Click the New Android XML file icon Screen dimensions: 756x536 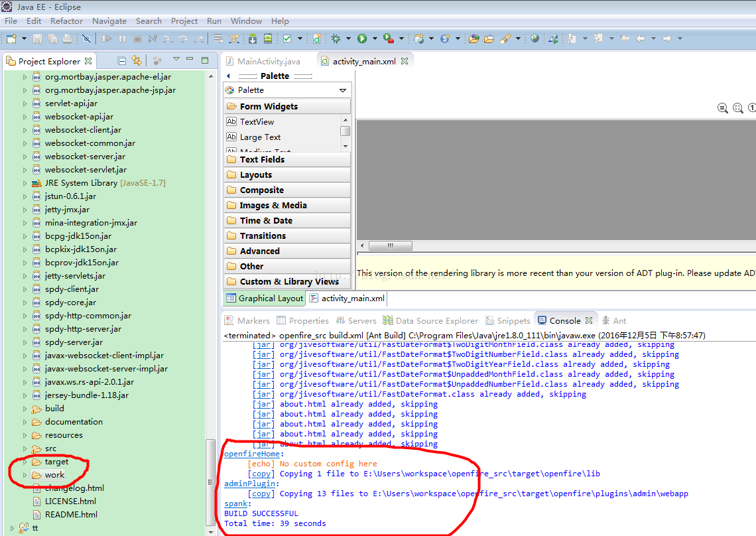317,38
